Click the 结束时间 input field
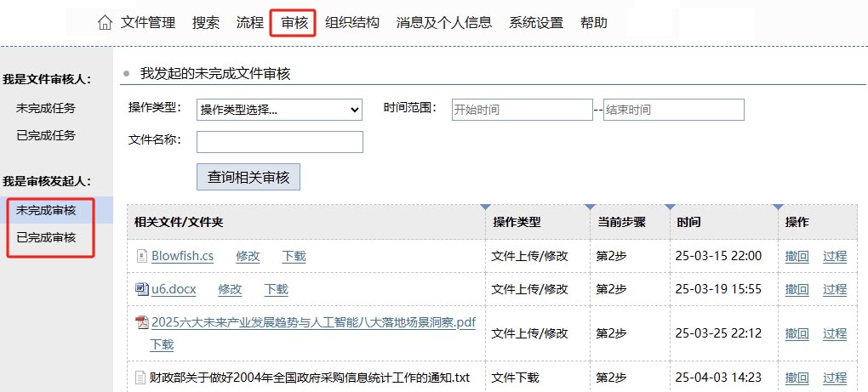The height and width of the screenshot is (392, 868). pyautogui.click(x=674, y=110)
